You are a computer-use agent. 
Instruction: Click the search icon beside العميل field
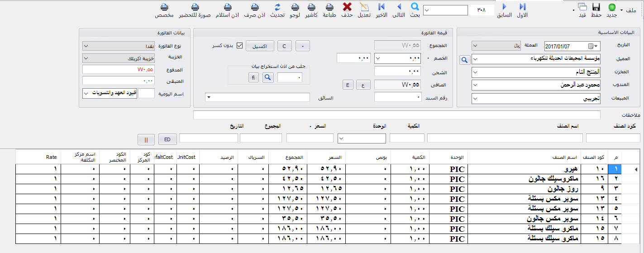(x=464, y=60)
